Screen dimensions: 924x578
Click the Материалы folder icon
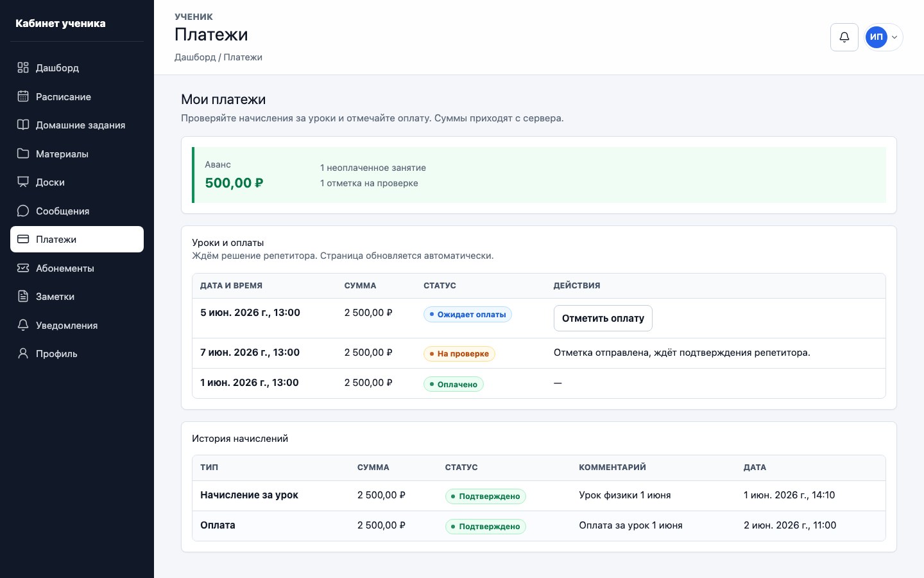click(23, 153)
